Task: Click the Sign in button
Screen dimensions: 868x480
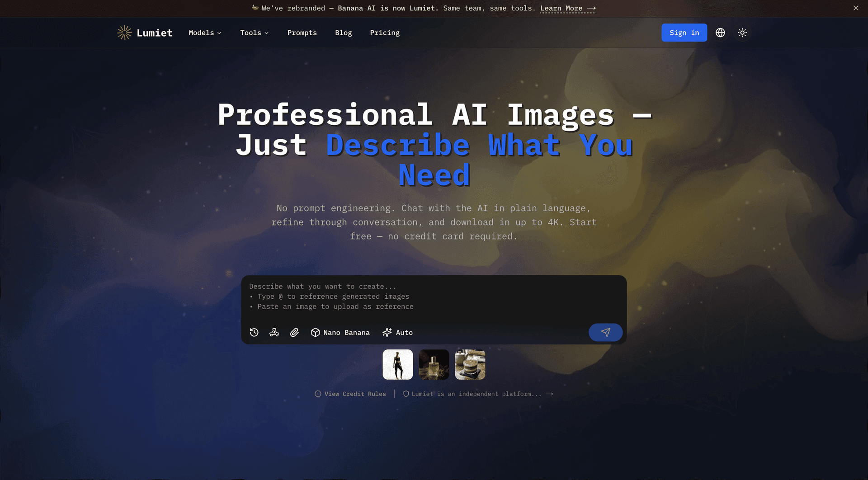Action: tap(684, 33)
